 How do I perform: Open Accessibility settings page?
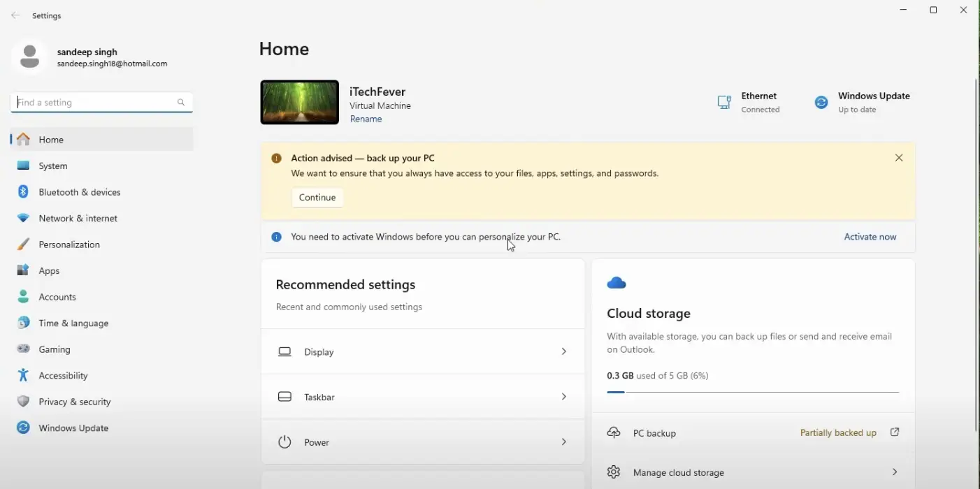click(102, 375)
